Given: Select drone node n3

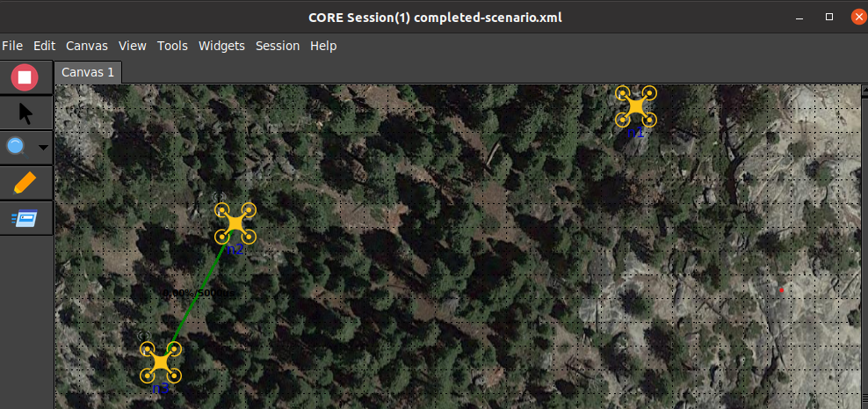Looking at the screenshot, I should (161, 362).
